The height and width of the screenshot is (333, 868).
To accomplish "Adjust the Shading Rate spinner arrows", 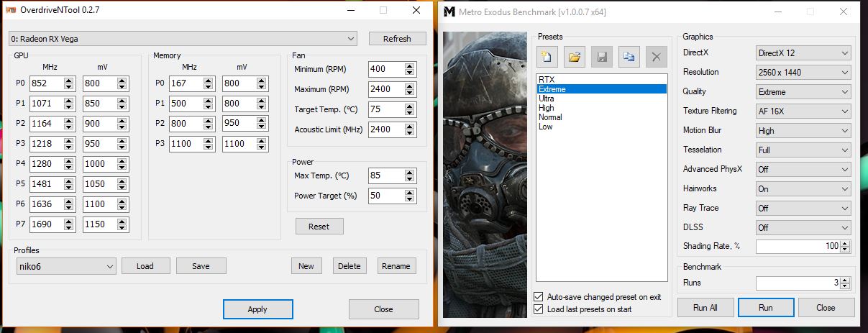I will pos(846,247).
